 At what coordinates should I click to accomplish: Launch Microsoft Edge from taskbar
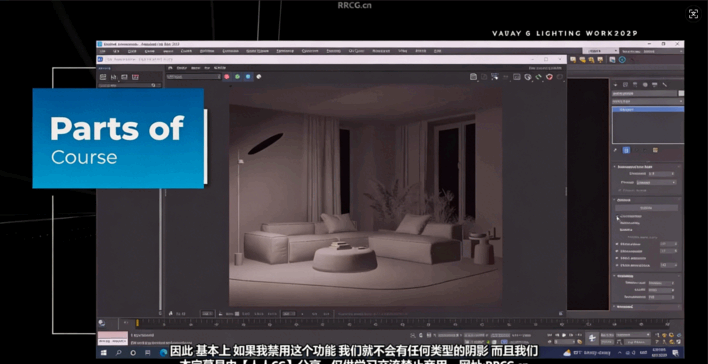coord(163,353)
